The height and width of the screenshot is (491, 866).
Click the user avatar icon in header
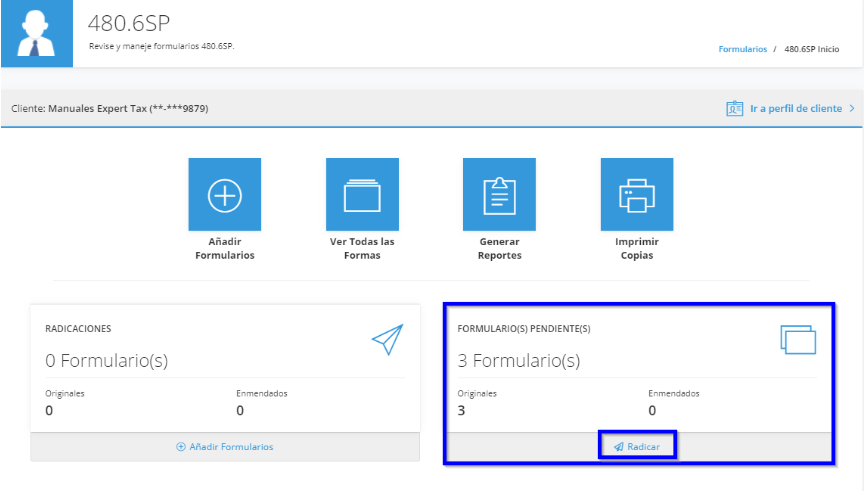pos(36,34)
